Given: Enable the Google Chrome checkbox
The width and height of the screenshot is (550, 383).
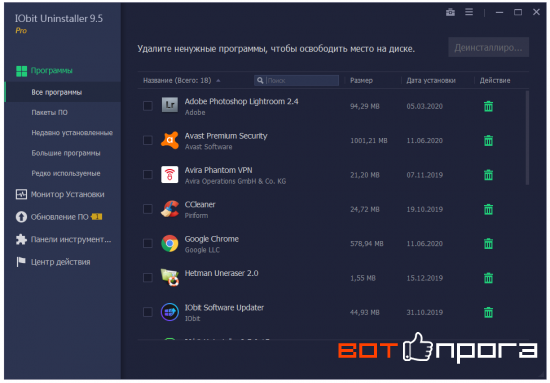Looking at the screenshot, I should coord(148,243).
